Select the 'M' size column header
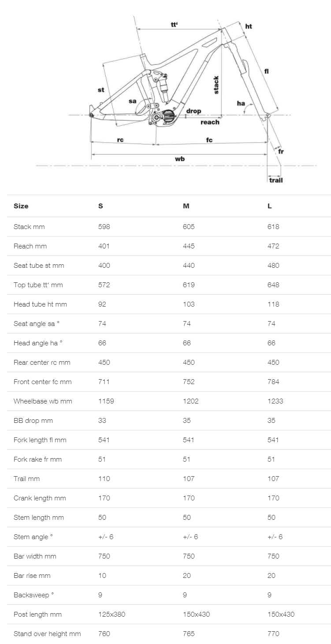The image size is (331, 644). [186, 206]
